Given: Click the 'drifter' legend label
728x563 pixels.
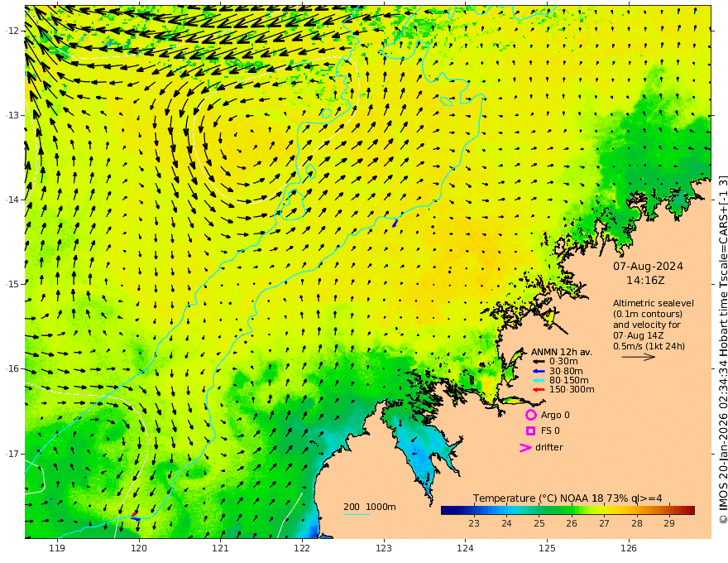Looking at the screenshot, I should [x=549, y=447].
